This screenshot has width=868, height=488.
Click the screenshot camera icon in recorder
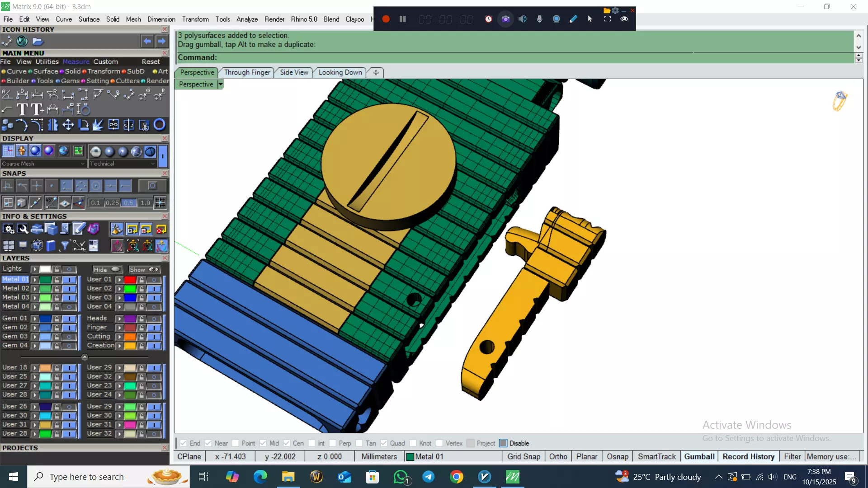505,19
